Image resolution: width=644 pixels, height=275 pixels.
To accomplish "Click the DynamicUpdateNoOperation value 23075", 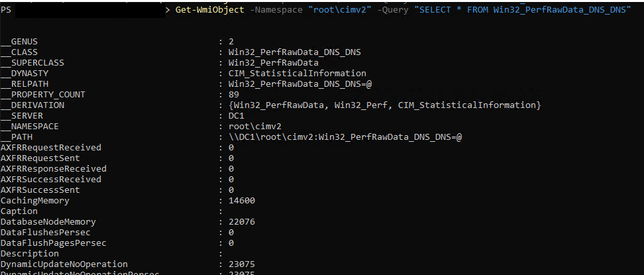I will 241,264.
